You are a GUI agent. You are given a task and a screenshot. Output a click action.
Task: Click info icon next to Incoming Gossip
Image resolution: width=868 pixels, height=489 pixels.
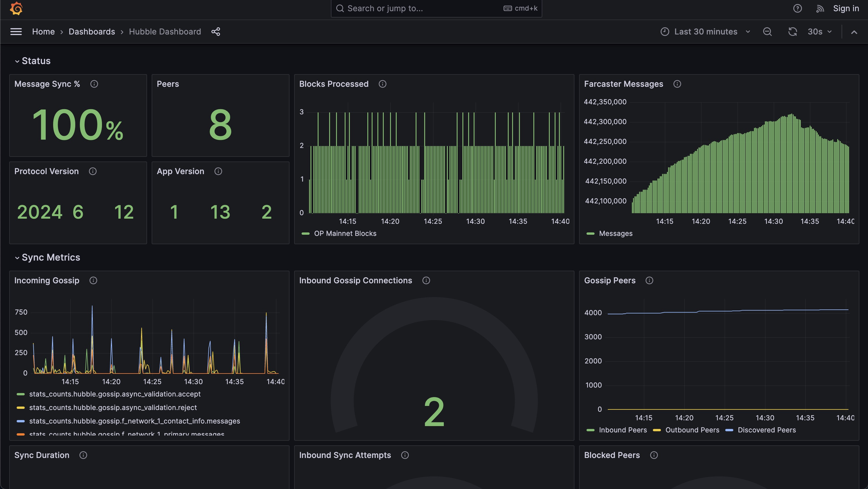pyautogui.click(x=93, y=280)
